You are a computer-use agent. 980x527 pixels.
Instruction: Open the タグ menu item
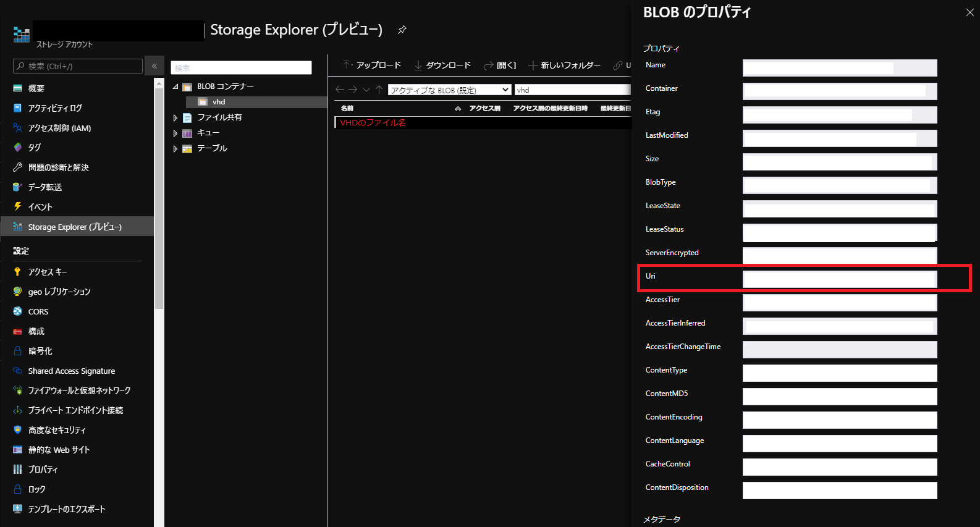tap(34, 148)
